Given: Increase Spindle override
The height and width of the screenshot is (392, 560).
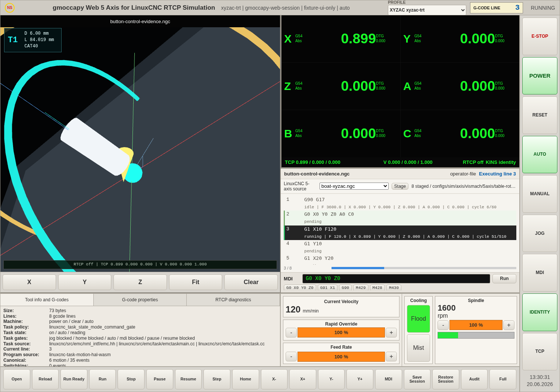Looking at the screenshot, I should pyautogui.click(x=509, y=325).
